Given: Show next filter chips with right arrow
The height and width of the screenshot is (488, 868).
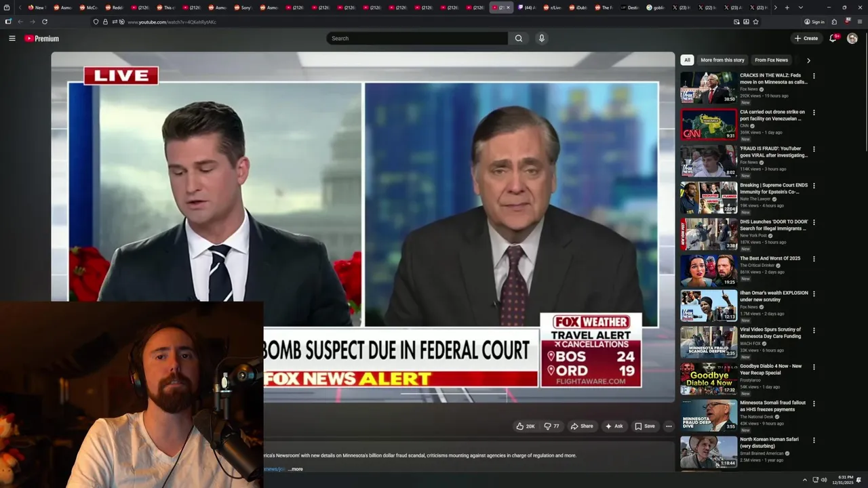Looking at the screenshot, I should 808,60.
